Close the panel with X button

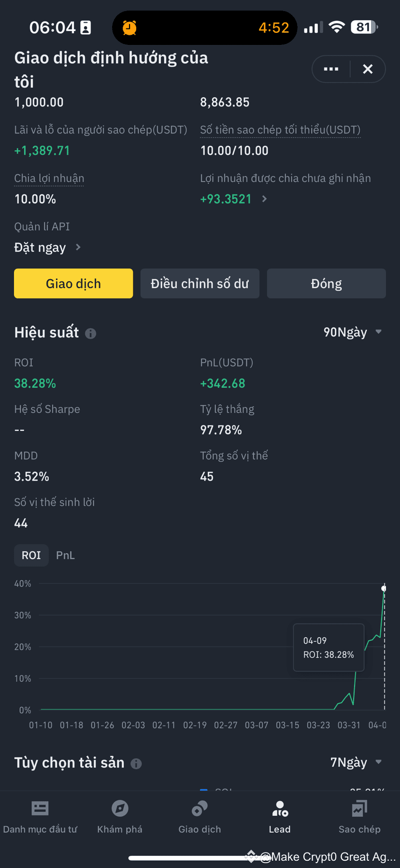(368, 69)
